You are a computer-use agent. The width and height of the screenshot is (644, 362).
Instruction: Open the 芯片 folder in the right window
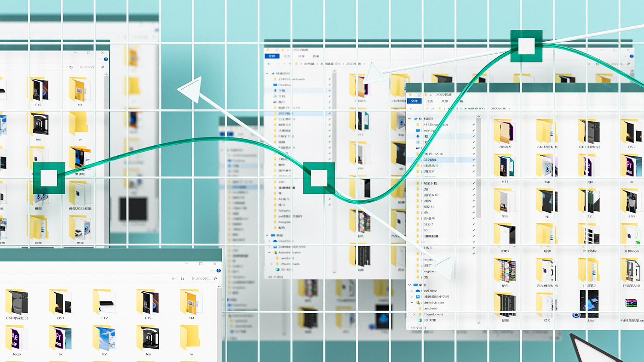point(547,307)
